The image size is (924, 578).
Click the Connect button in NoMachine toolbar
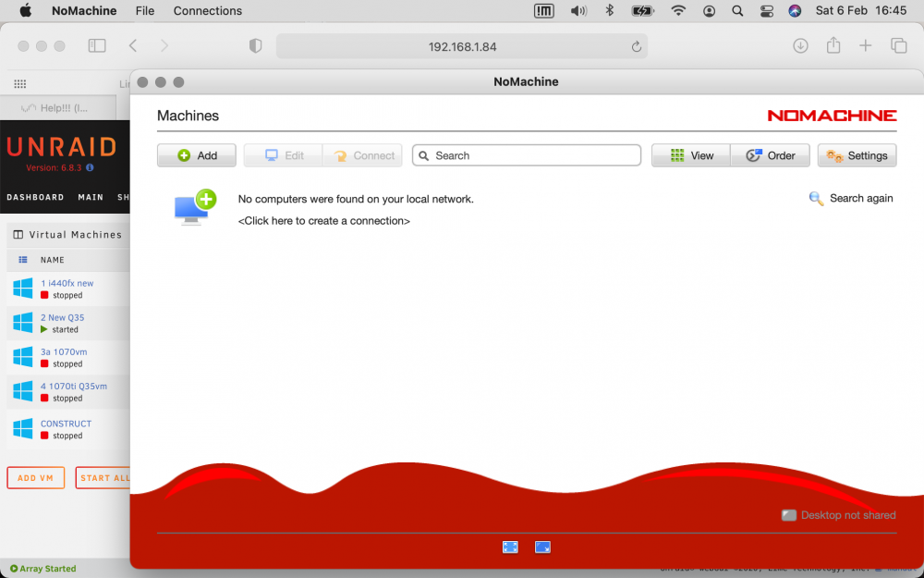tap(362, 155)
